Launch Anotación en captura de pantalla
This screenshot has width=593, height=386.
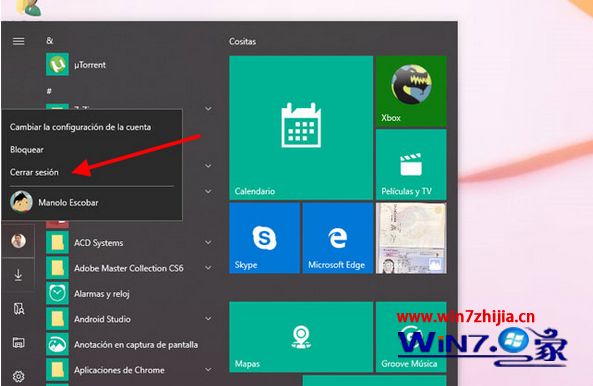[122, 344]
